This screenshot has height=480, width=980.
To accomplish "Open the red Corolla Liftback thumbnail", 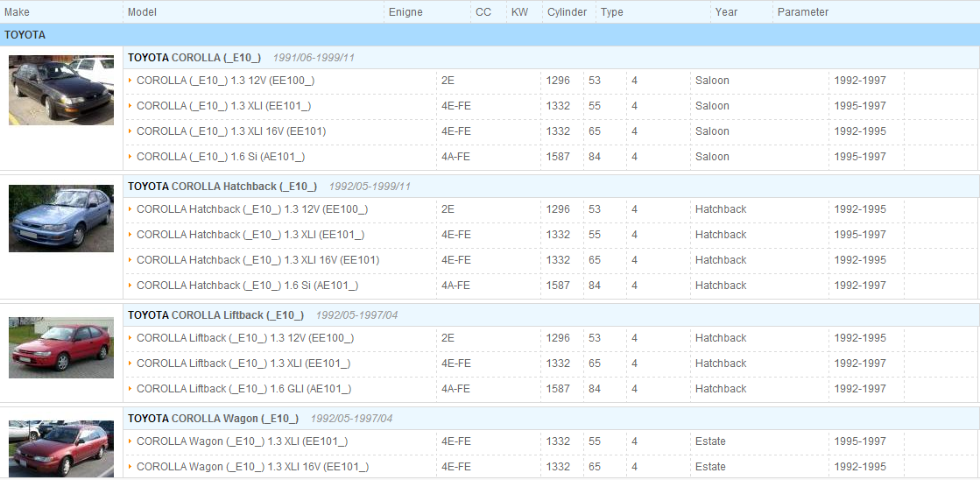I will point(61,348).
